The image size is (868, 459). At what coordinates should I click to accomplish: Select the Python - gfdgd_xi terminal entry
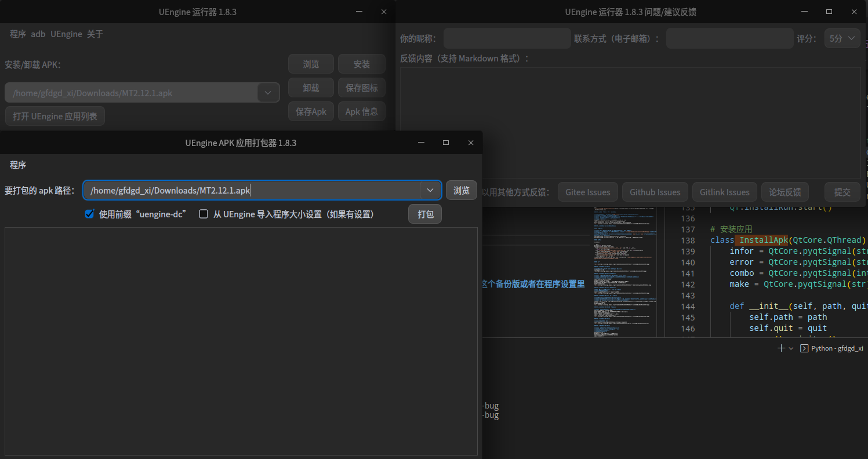tap(831, 348)
